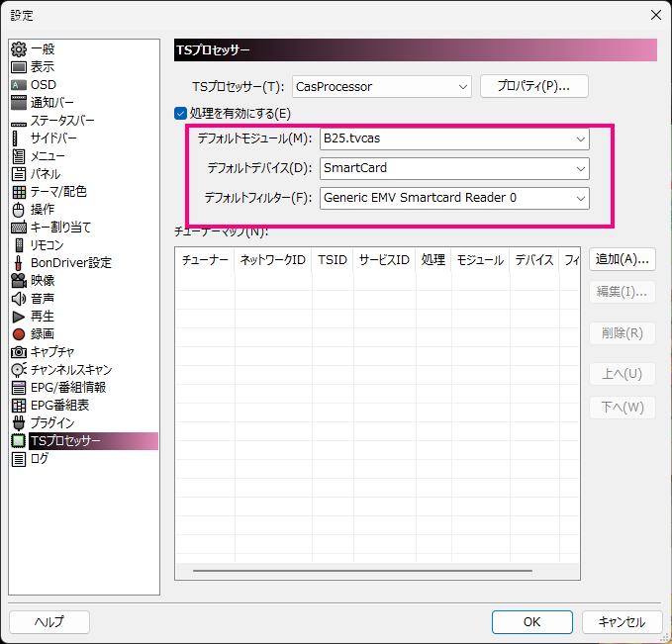Image resolution: width=672 pixels, height=644 pixels.
Task: Click the camera icon for キャプチャ
Action: click(19, 352)
